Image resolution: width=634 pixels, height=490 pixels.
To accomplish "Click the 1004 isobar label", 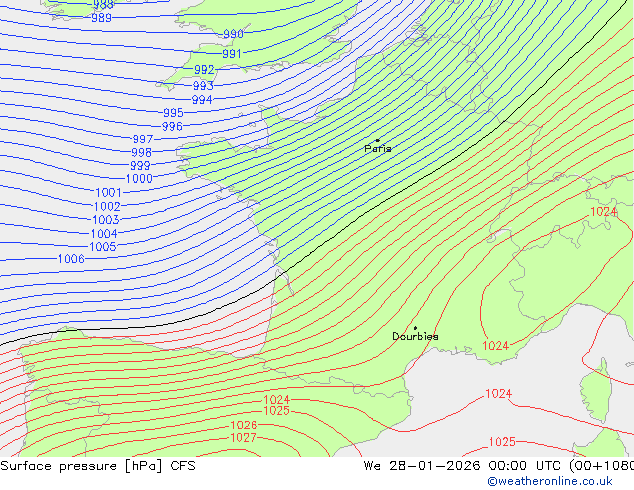I will pyautogui.click(x=104, y=234).
